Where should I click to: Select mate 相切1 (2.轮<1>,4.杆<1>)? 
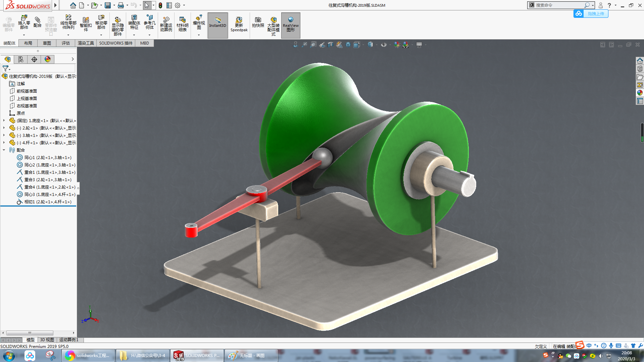click(x=44, y=202)
